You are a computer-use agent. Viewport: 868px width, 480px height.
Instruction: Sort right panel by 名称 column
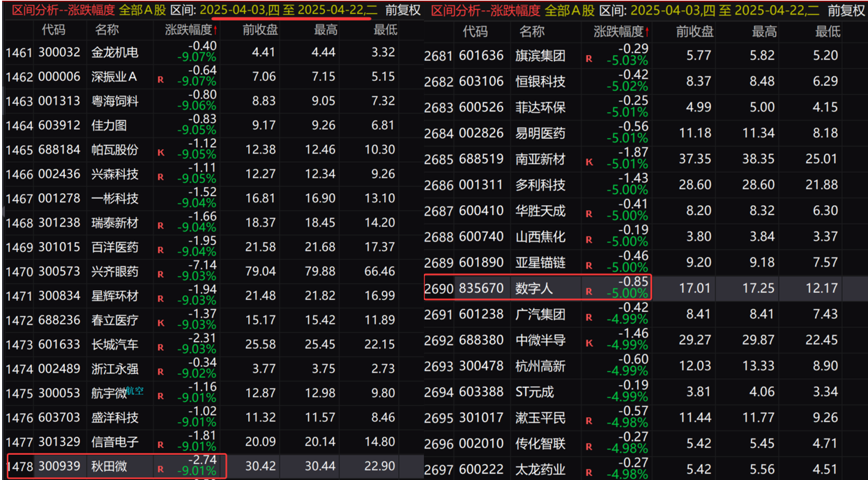(x=532, y=32)
